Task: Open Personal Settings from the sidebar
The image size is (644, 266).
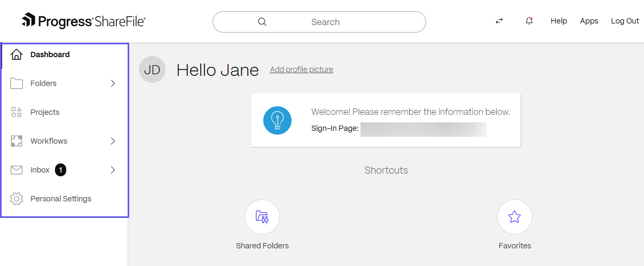Action: (x=60, y=199)
